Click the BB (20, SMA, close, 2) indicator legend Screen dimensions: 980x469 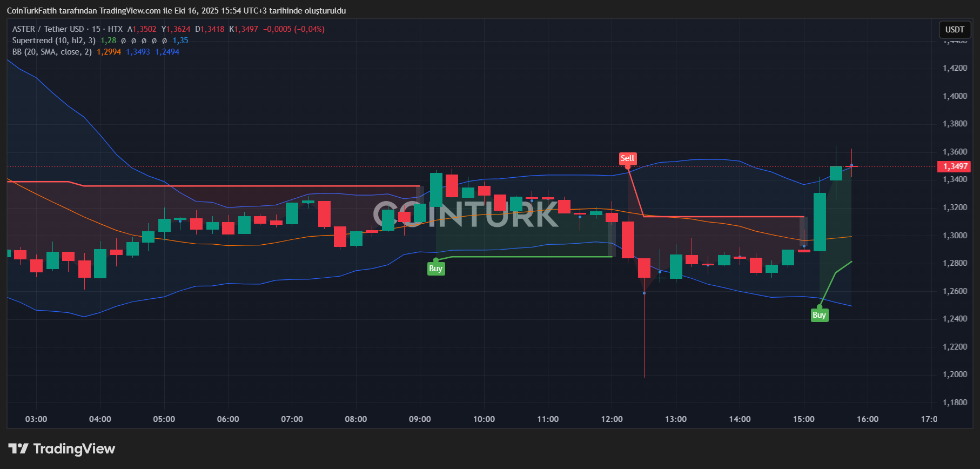point(52,52)
